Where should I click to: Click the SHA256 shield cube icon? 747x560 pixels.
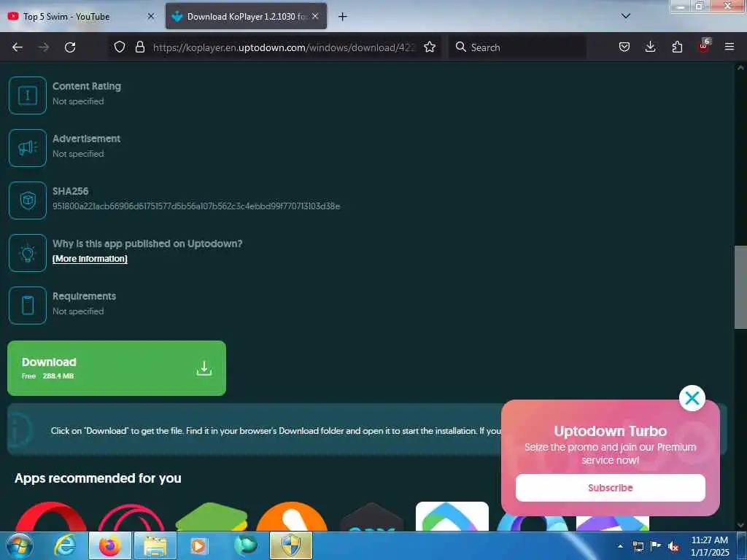click(x=28, y=201)
